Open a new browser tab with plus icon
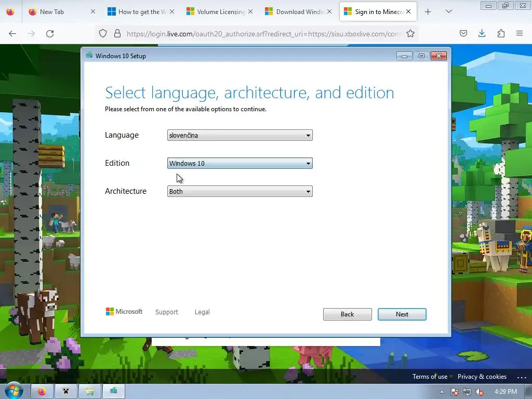 [x=428, y=12]
